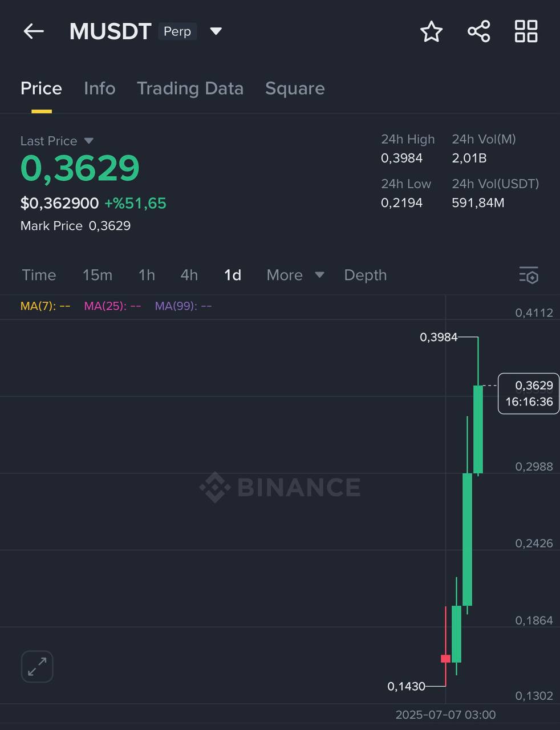
Task: Tap the 0,2988 axis price label
Action: point(534,467)
